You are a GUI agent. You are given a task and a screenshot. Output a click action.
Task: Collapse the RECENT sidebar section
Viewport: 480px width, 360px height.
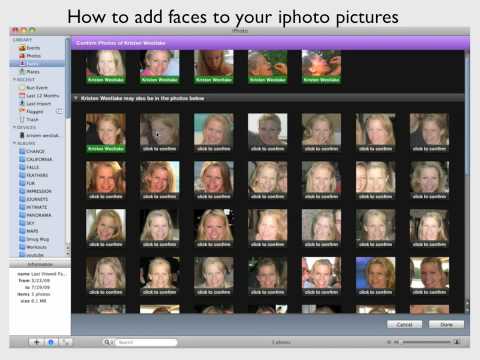[x=14, y=80]
